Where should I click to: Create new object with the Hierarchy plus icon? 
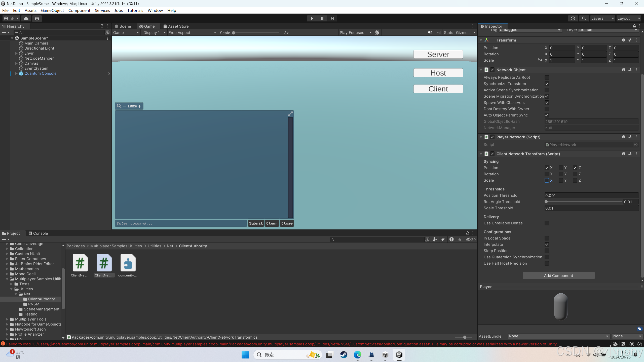coord(4,32)
